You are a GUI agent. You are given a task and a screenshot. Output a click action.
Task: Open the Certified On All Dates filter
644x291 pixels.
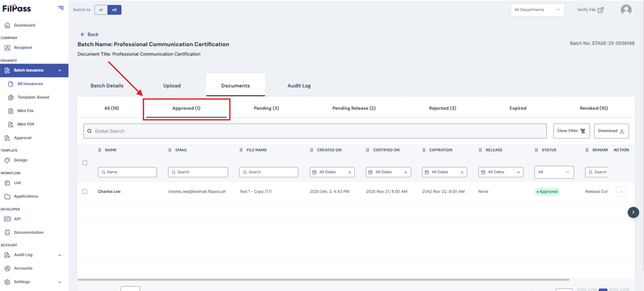click(388, 172)
